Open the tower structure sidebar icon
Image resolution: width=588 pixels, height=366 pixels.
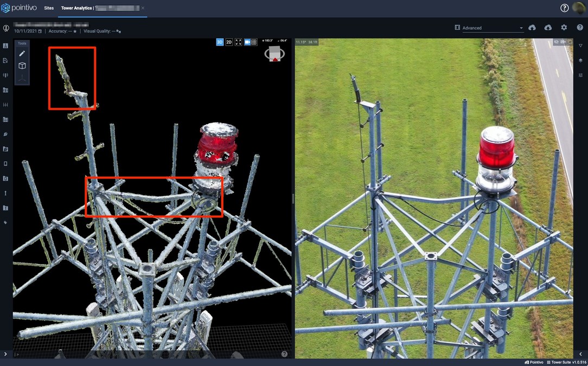tap(5, 46)
